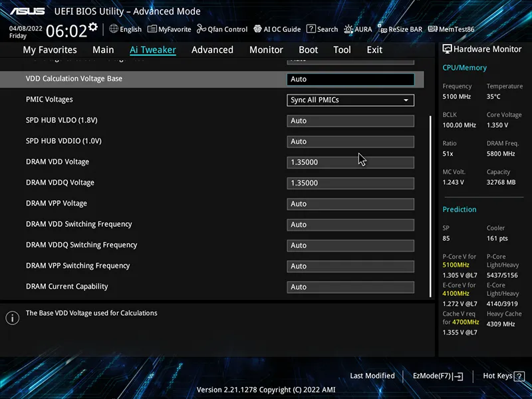Click the ReSize BAR label

[x=406, y=29]
